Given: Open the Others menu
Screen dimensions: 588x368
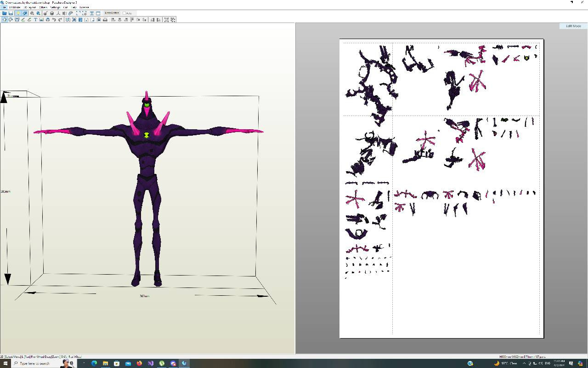Looking at the screenshot, I should pos(43,7).
